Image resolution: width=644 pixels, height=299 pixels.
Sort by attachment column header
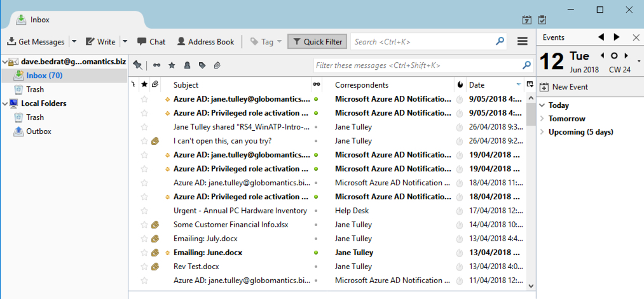pyautogui.click(x=154, y=84)
